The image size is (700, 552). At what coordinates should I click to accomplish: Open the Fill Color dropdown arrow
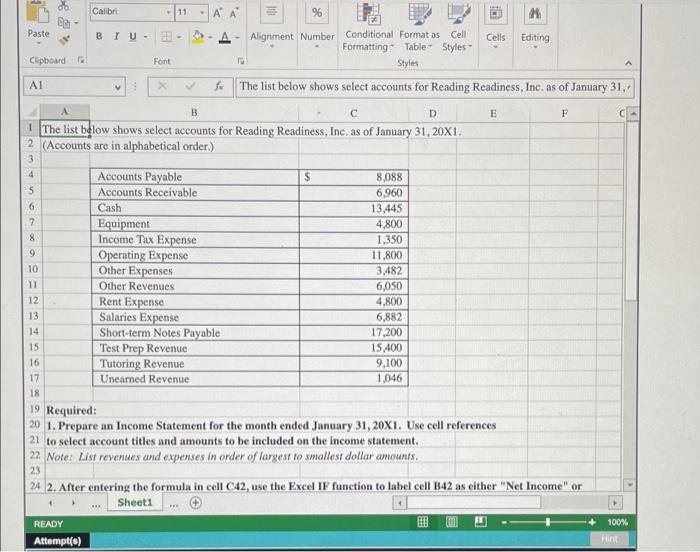pos(210,37)
